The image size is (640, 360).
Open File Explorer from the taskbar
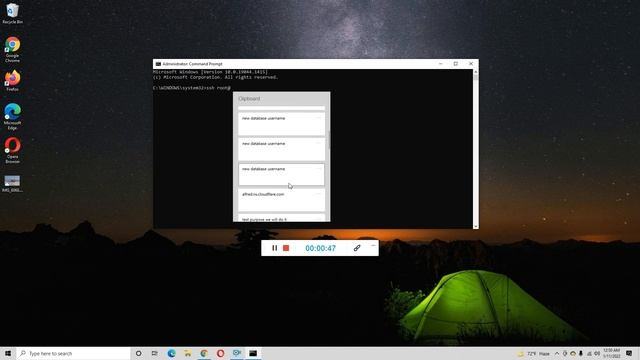click(188, 353)
